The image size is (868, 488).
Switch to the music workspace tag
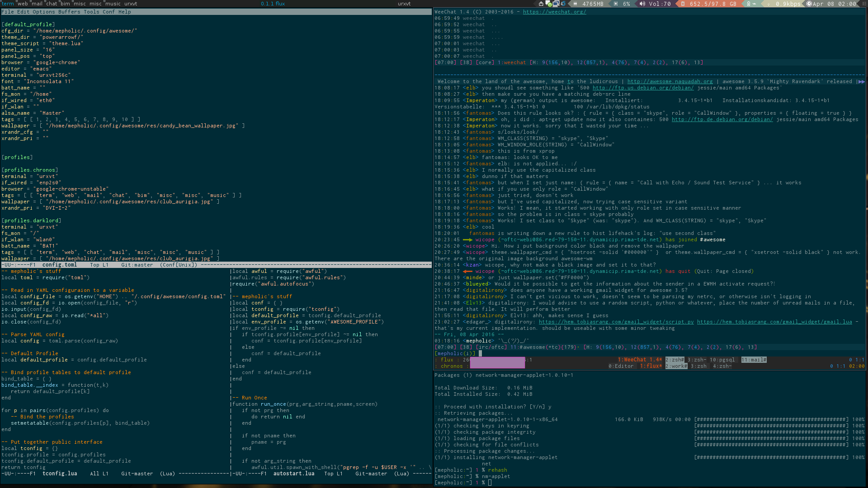(x=113, y=4)
